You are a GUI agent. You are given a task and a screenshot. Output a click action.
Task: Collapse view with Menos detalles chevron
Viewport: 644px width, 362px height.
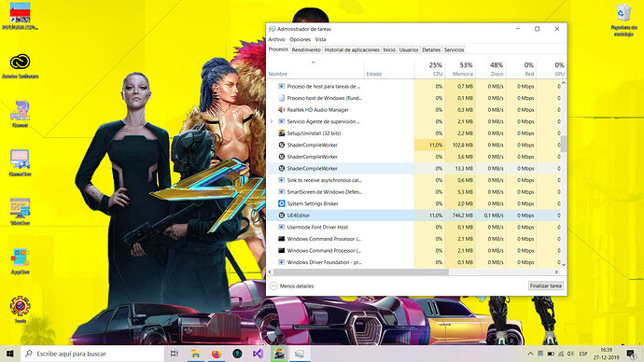click(x=273, y=286)
